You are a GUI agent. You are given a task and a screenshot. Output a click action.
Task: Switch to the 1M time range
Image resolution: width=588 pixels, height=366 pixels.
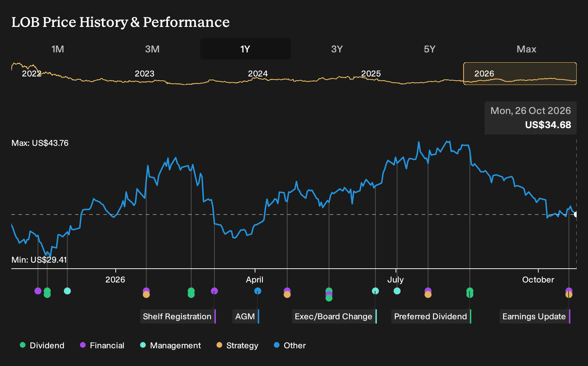coord(58,49)
